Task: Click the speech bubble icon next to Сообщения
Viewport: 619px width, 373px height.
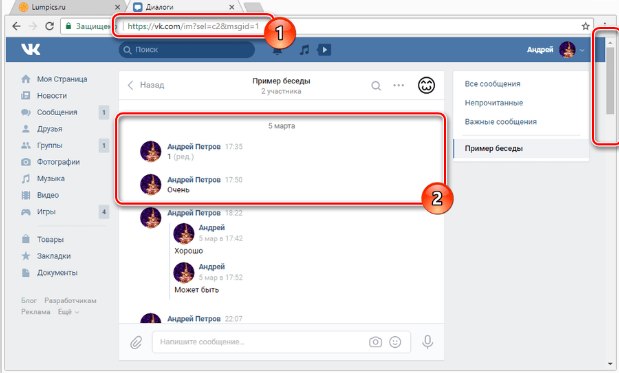Action: (x=26, y=112)
